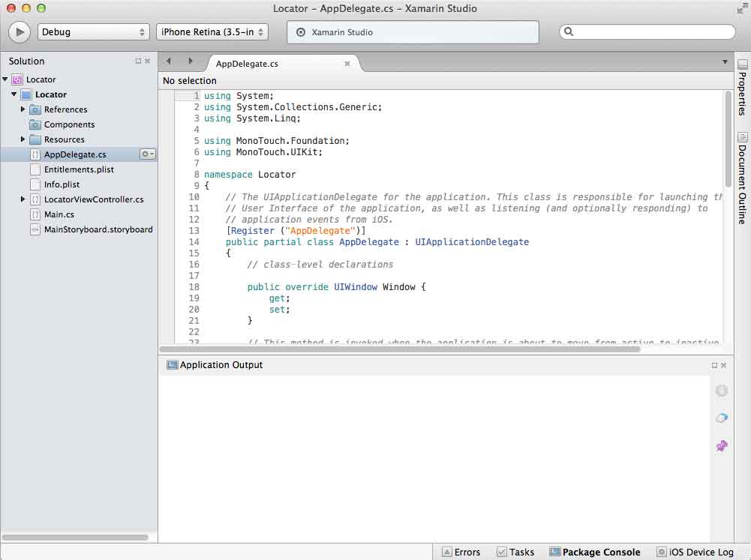
Task: Click the LocatorViewController.cs file icon
Action: 35,199
